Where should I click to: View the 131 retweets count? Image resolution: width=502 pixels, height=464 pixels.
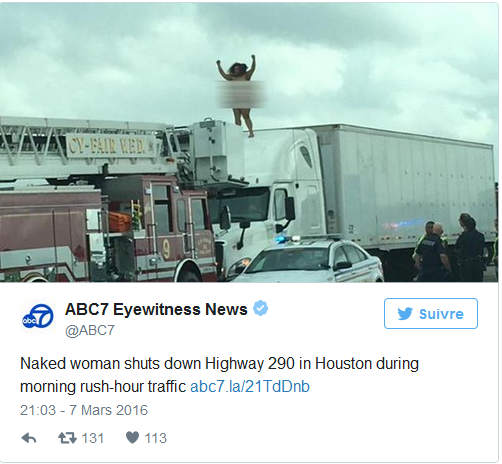point(93,438)
